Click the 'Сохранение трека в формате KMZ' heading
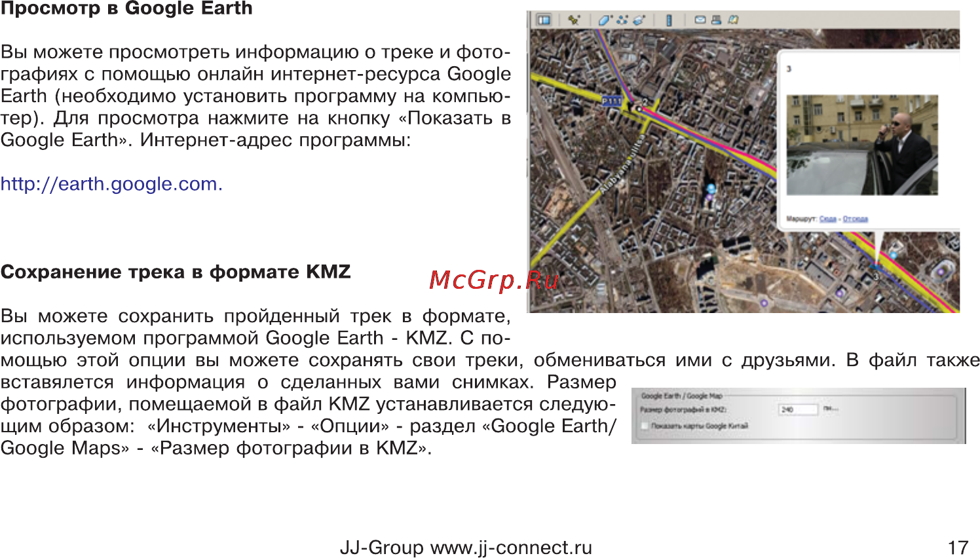This screenshot has width=980, height=558. [176, 272]
